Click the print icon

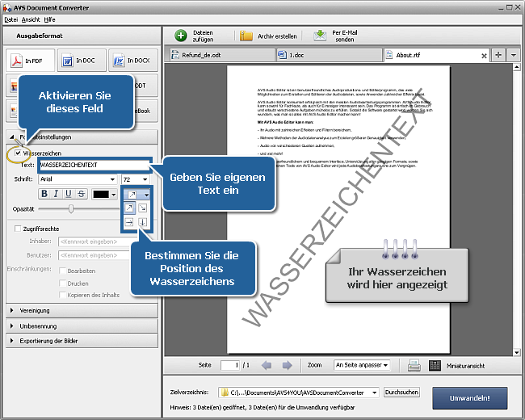tap(414, 365)
